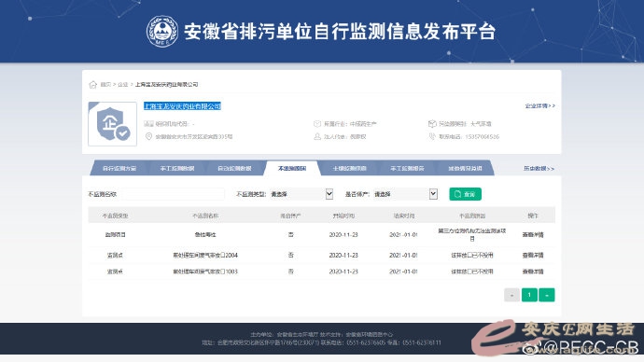The height and width of the screenshot is (362, 644).
Task: Click into the 不监测名称 text field
Action: coord(173,194)
